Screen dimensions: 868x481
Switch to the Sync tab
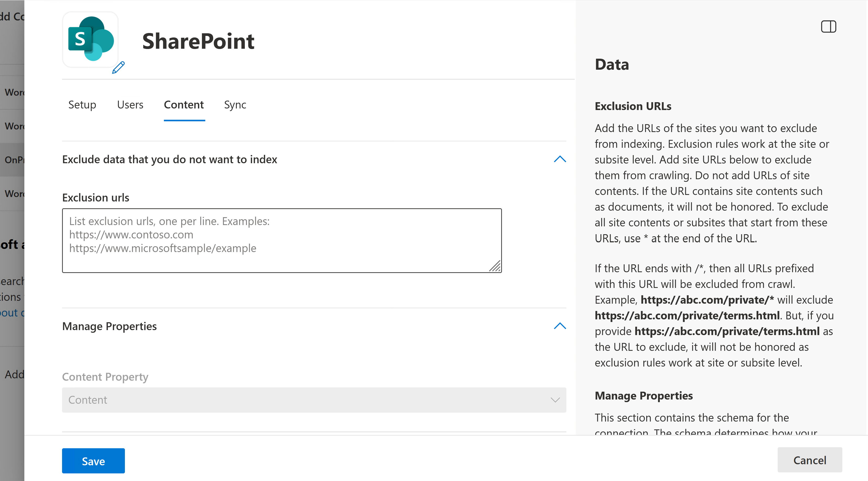(235, 105)
